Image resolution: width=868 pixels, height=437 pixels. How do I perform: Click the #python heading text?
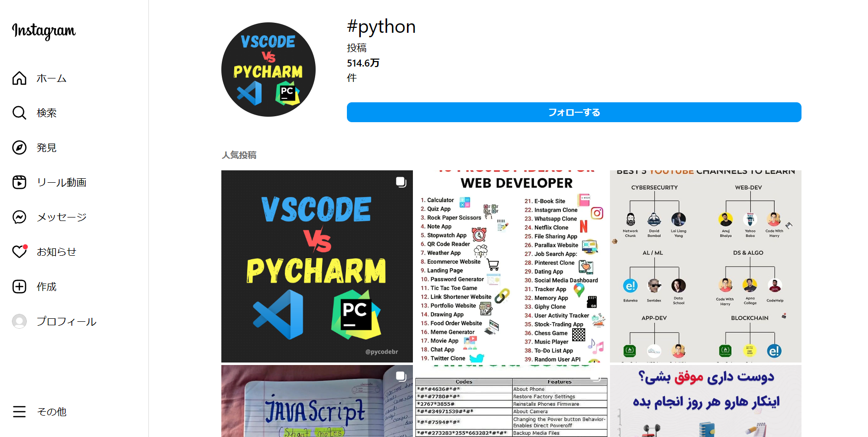pos(381,27)
